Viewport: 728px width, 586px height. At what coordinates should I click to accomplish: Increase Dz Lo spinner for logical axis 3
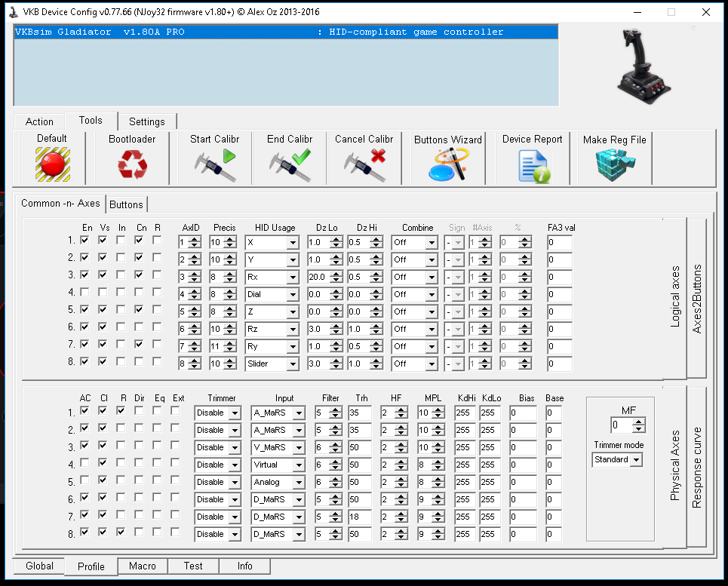tap(336, 275)
